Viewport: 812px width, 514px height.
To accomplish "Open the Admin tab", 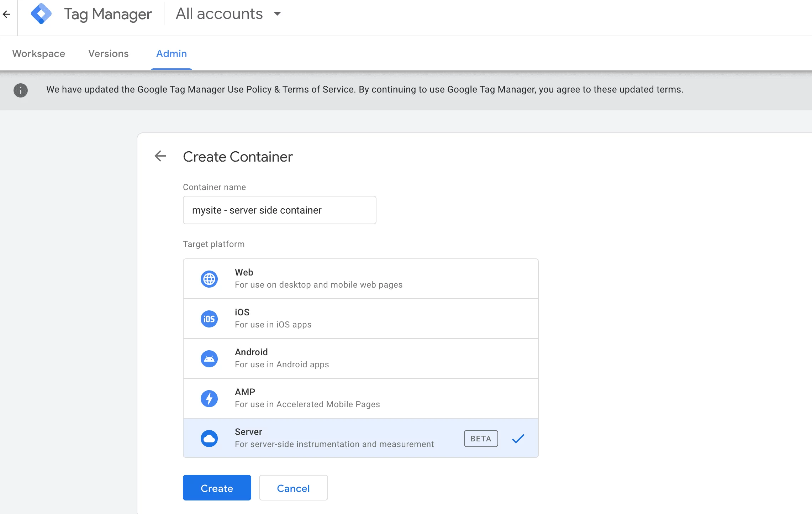I will tap(172, 54).
